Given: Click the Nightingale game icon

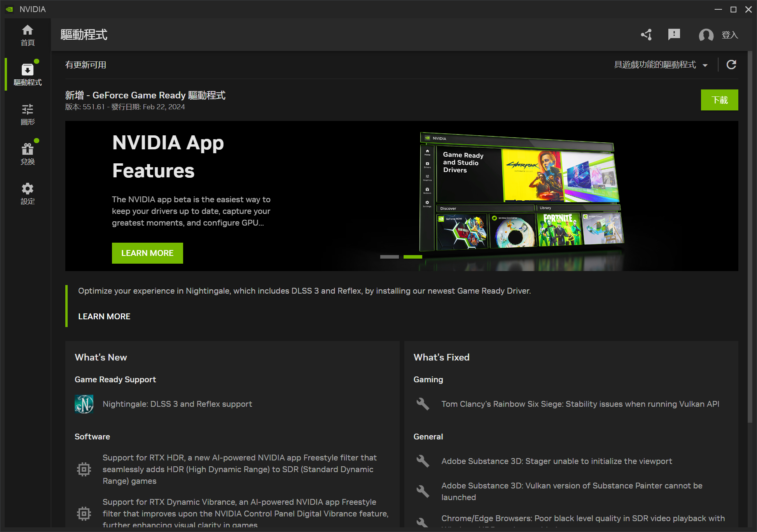Looking at the screenshot, I should (84, 404).
